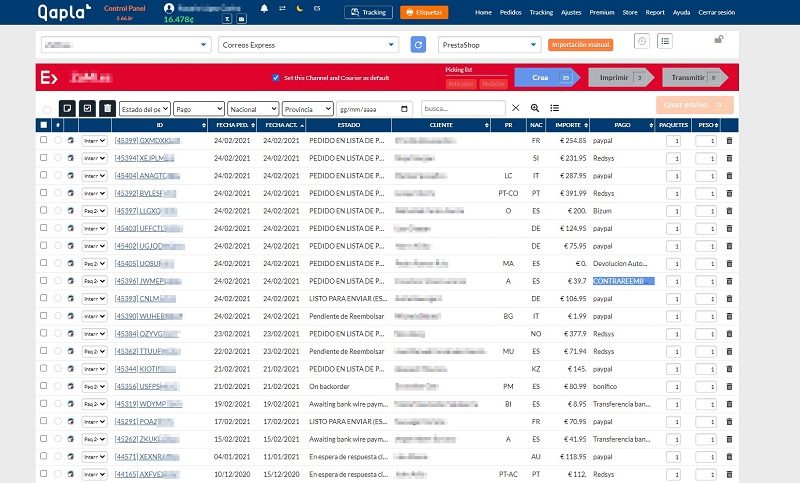Viewport: 800px width, 483px height.
Task: Open Pedidos menu
Action: click(511, 12)
